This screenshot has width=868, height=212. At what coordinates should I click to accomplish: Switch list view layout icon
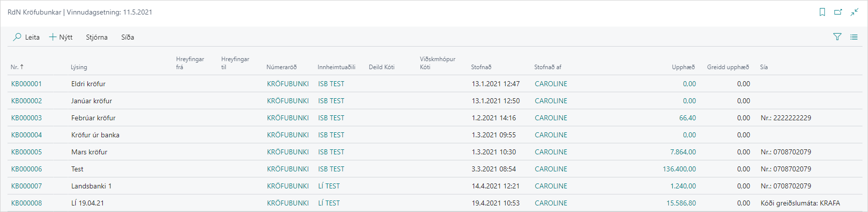click(x=853, y=37)
